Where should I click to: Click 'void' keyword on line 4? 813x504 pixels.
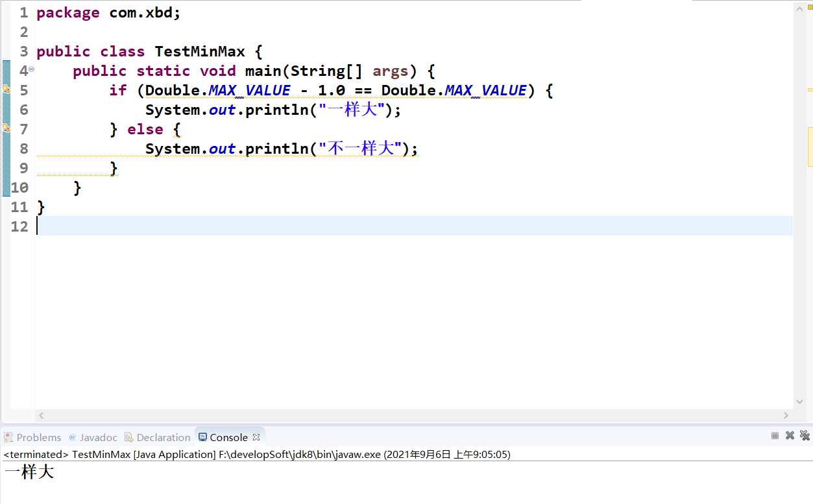tap(218, 71)
